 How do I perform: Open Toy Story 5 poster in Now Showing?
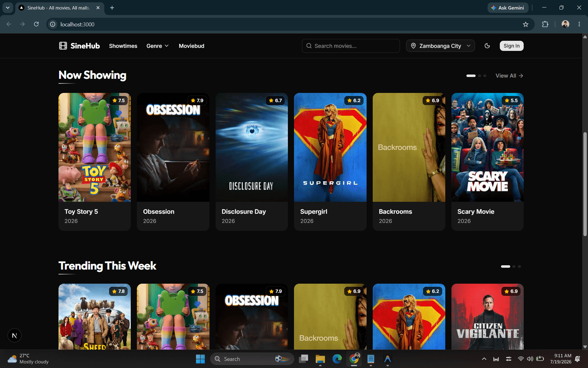(95, 148)
